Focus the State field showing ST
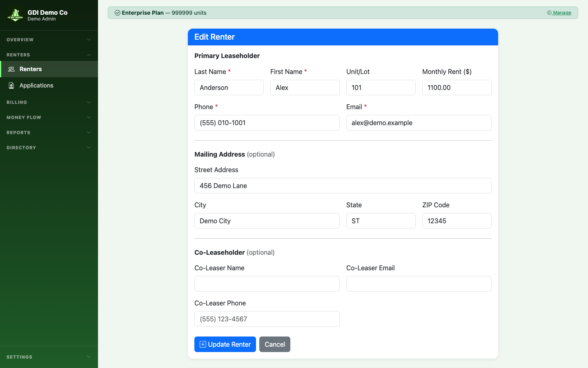Viewport: 588px width, 368px height. (381, 221)
